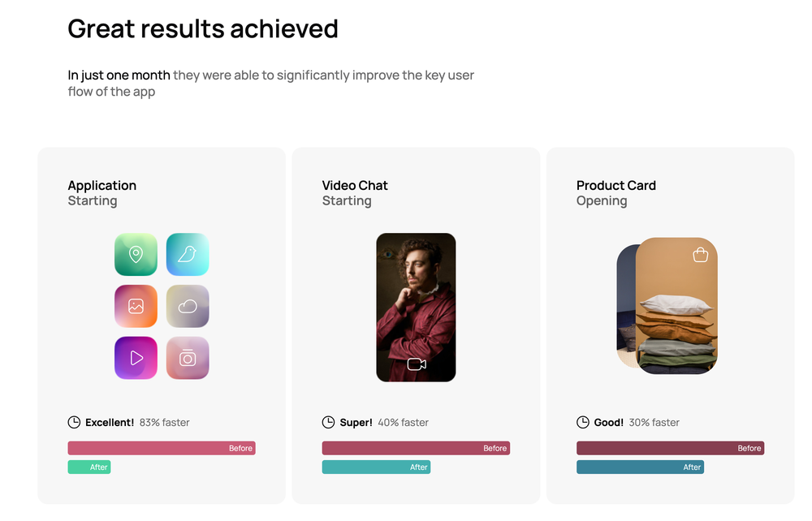Select the Before bar under Application Starting
Image resolution: width=812 pixels, height=521 pixels.
click(x=161, y=448)
